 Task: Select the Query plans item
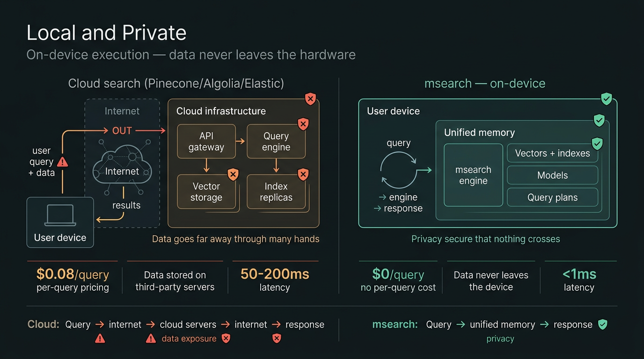[x=553, y=197]
